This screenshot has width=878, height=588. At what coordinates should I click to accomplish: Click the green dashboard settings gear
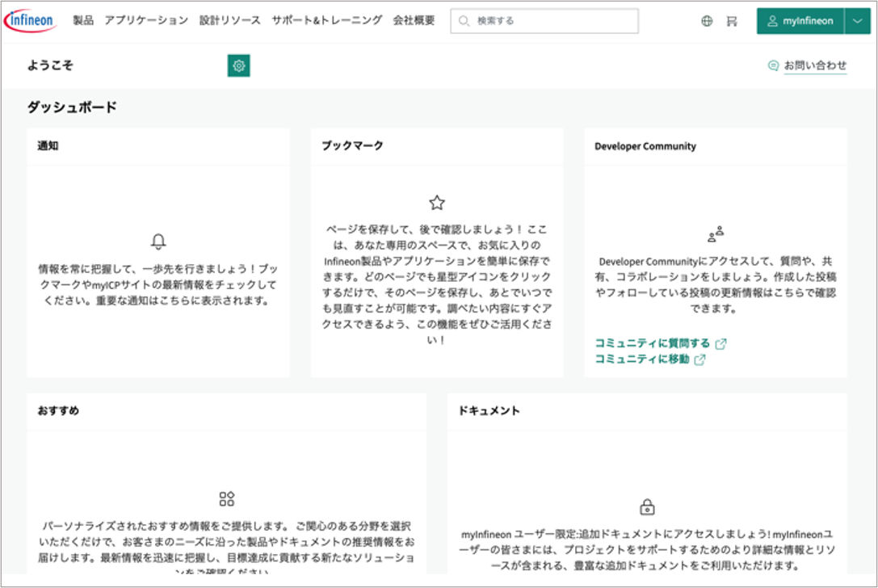click(238, 66)
